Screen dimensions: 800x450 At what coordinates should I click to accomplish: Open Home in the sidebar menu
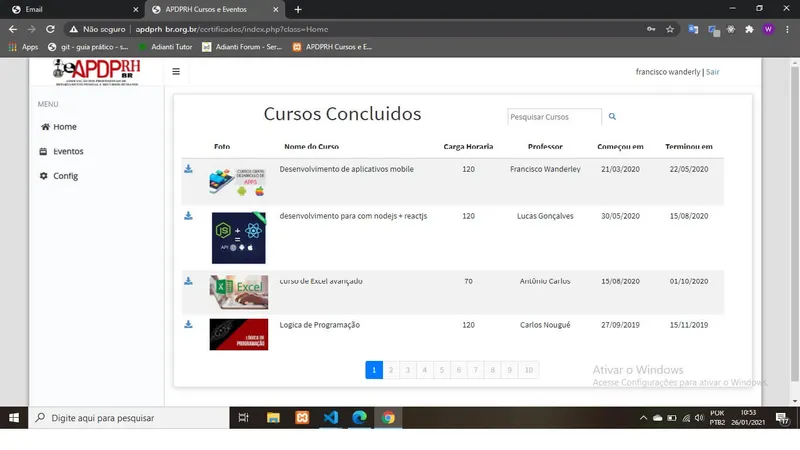pos(59,127)
